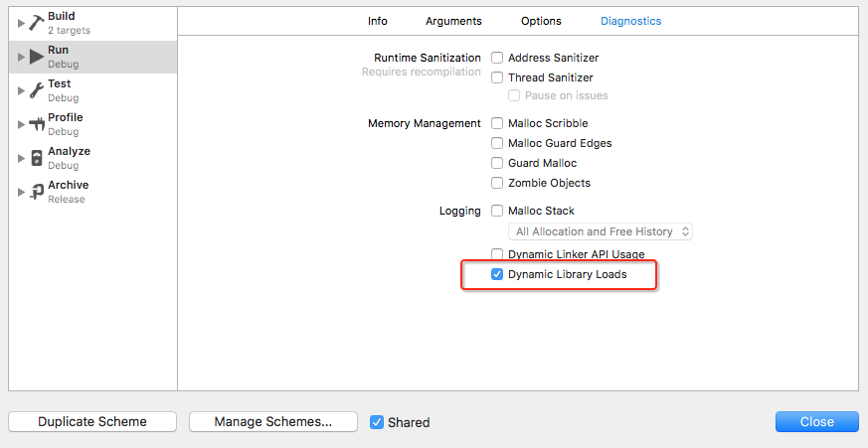Switch to the Arguments tab
This screenshot has height=448, width=868.
coord(453,21)
